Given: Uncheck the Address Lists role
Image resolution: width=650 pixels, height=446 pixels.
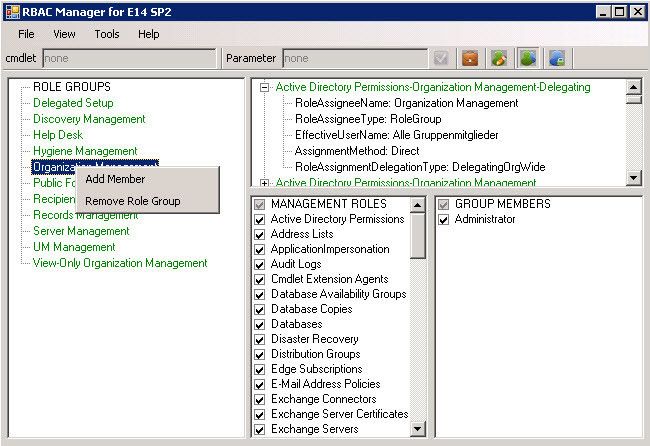Looking at the screenshot, I should (x=260, y=235).
